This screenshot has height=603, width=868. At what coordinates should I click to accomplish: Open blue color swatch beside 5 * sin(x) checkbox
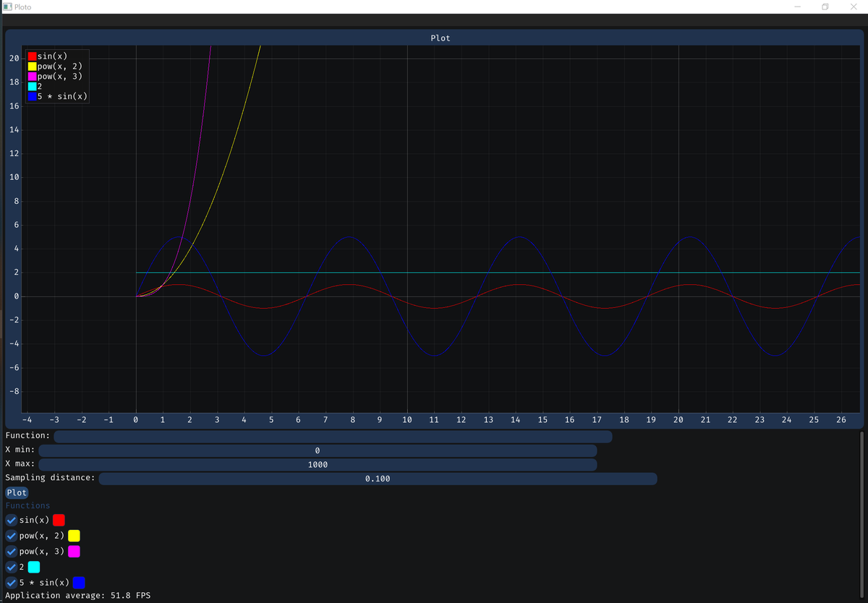point(79,583)
